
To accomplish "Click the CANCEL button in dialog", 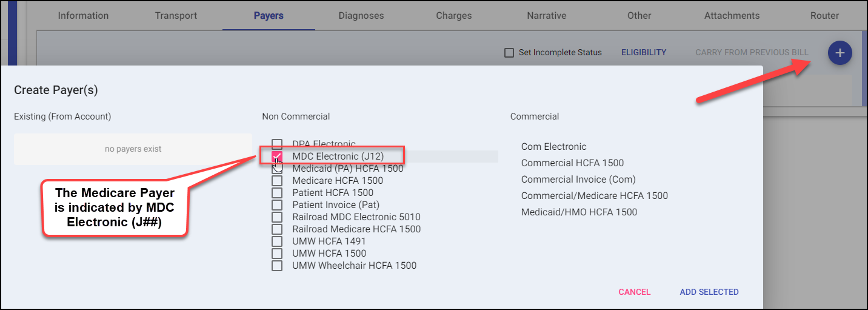I will pos(634,292).
